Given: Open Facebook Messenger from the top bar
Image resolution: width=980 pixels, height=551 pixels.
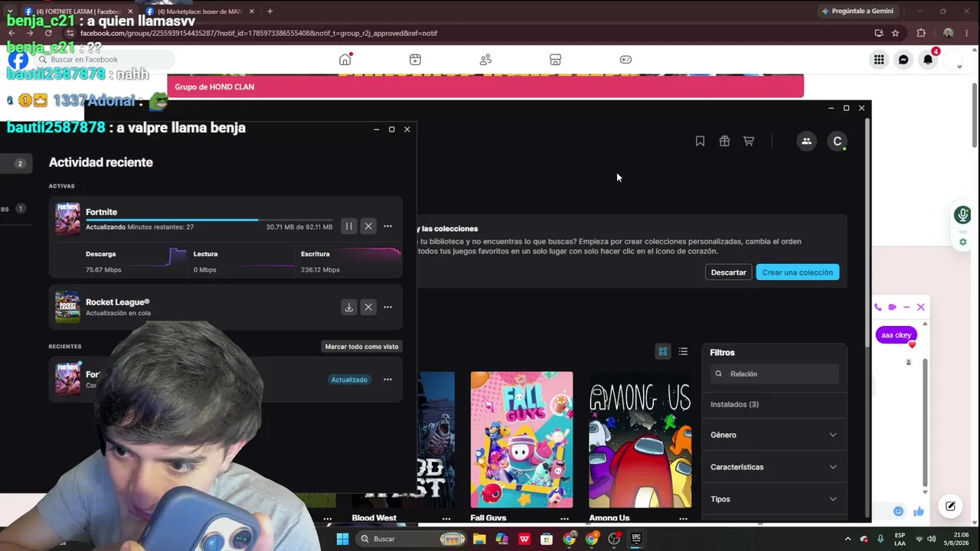Looking at the screenshot, I should tap(903, 60).
